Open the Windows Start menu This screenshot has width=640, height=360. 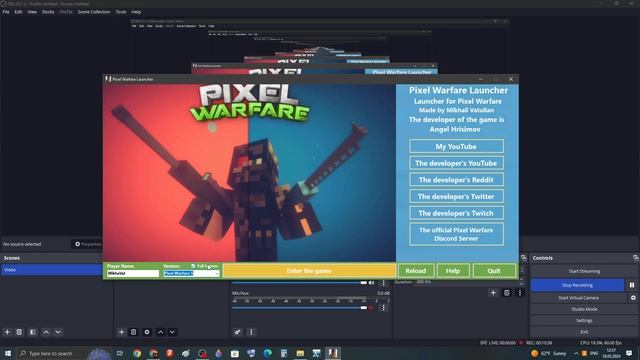[x=8, y=353]
